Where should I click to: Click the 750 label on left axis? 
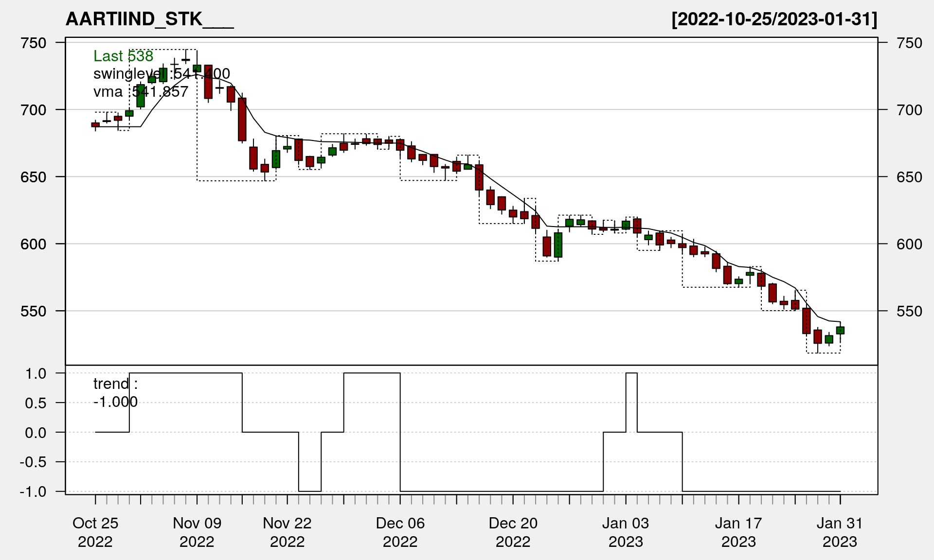[34, 43]
